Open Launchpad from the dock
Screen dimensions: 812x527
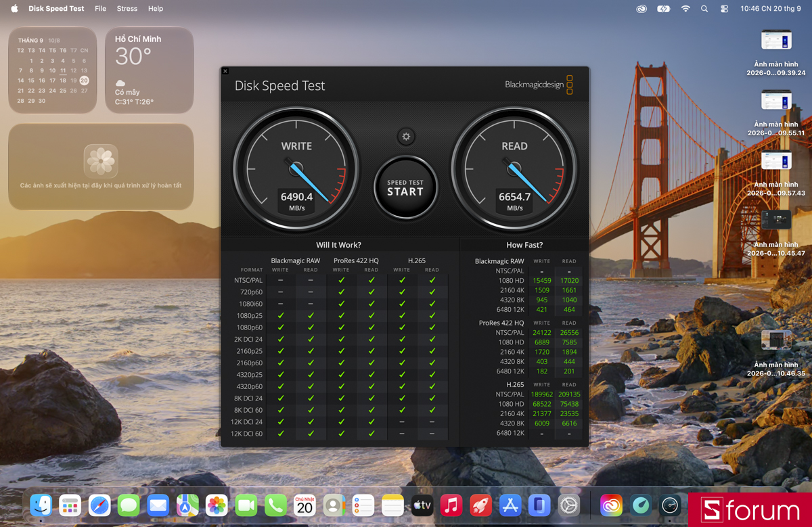[x=70, y=505]
